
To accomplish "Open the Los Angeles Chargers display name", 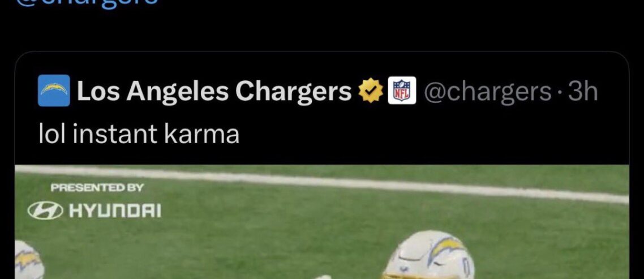I will pos(214,91).
